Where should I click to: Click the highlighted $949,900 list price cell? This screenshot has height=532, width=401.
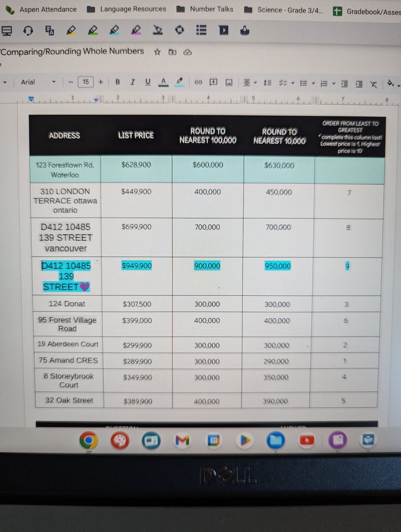click(x=137, y=266)
